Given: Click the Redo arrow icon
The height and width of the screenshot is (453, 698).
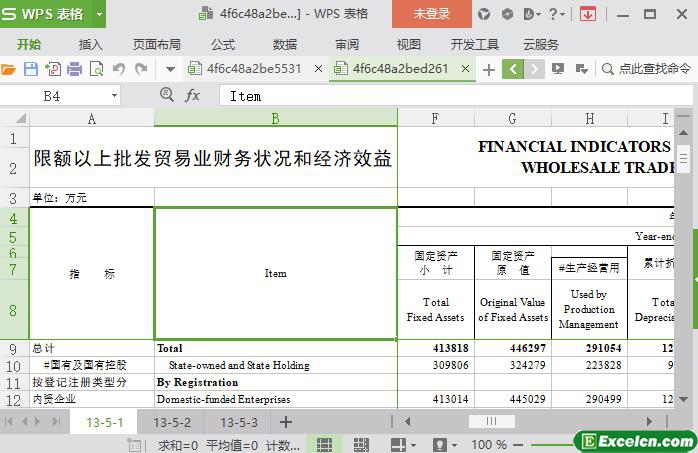Looking at the screenshot, I should 141,69.
